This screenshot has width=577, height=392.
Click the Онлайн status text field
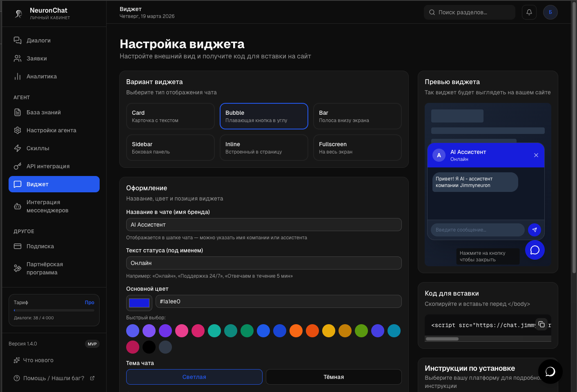coord(263,263)
